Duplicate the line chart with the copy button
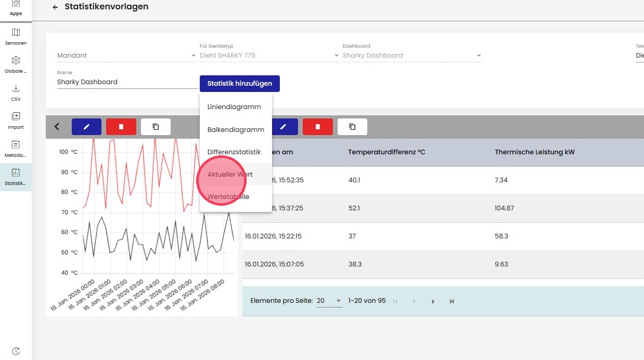The height and width of the screenshot is (360, 644). coord(156,127)
